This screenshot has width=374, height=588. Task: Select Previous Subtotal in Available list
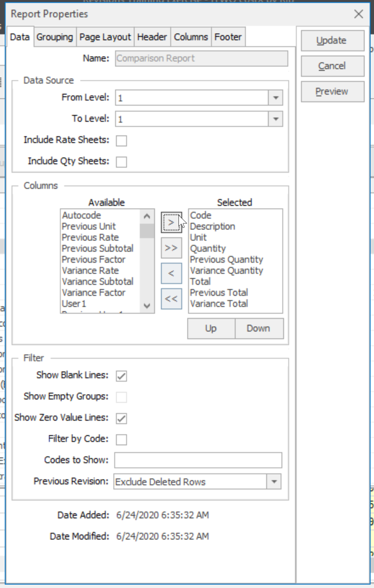98,248
